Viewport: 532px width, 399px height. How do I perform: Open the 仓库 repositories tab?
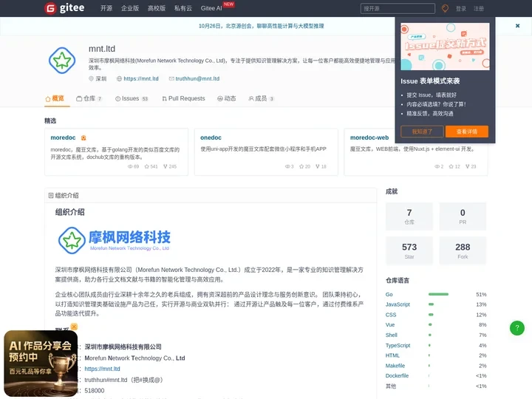click(x=89, y=98)
